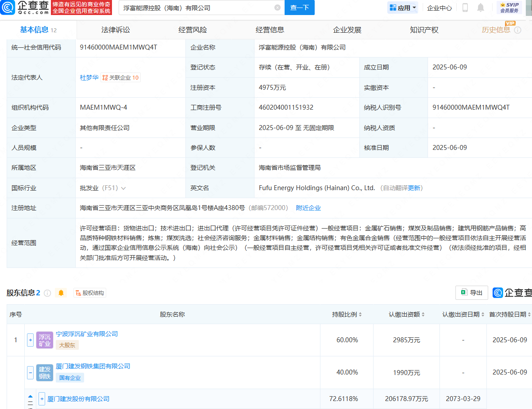Click shareholder alert bell icon

pyautogui.click(x=61, y=293)
